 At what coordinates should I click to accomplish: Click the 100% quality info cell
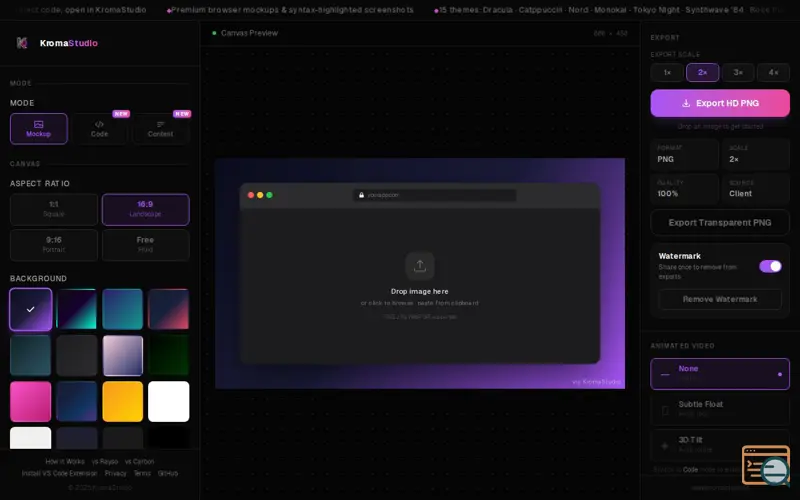[x=684, y=189]
